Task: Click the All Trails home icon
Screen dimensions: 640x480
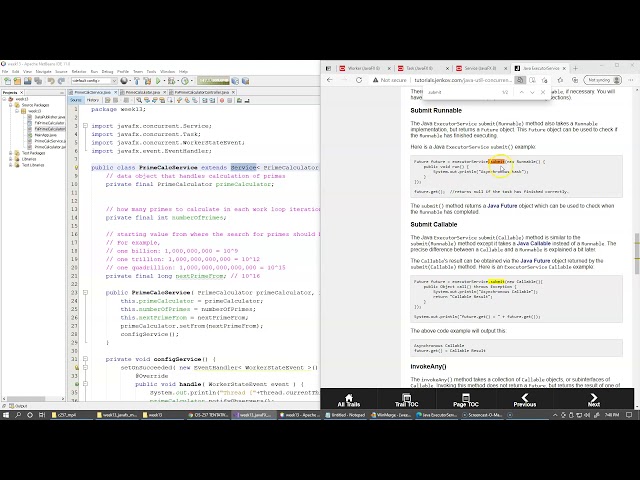Action: point(349,400)
